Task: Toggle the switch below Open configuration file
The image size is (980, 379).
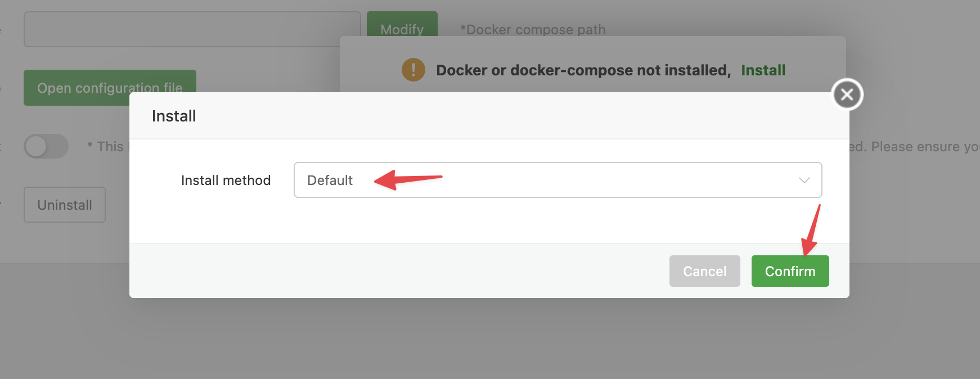Action: (46, 147)
